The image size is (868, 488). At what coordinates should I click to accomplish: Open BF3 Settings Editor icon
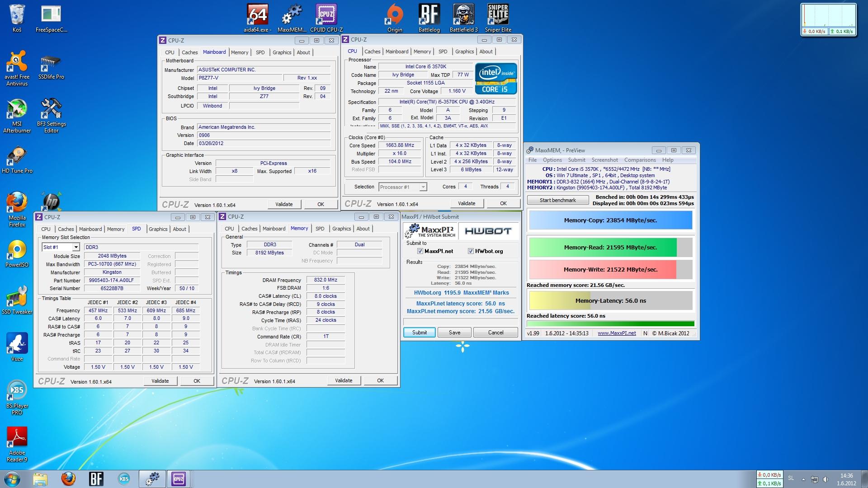click(51, 116)
